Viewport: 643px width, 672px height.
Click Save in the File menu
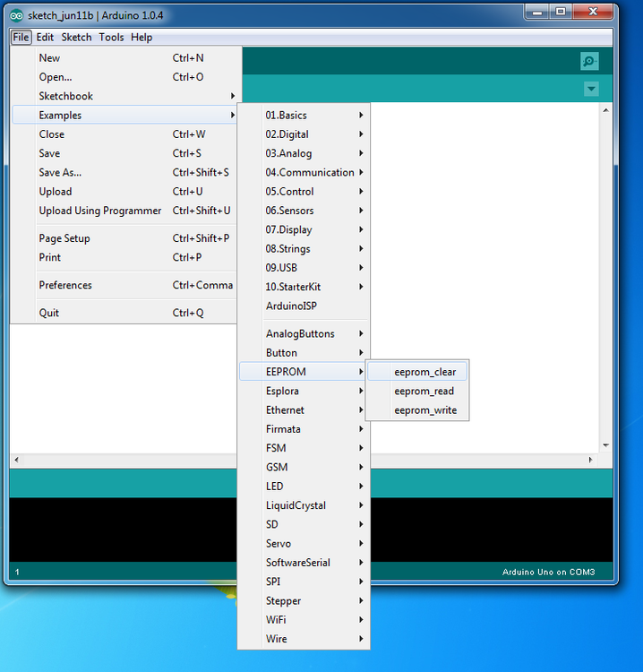pos(124,153)
